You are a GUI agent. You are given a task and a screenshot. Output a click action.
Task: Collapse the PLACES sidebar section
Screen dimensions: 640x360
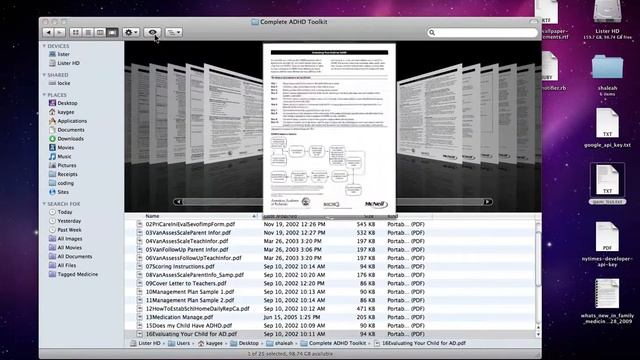point(44,95)
